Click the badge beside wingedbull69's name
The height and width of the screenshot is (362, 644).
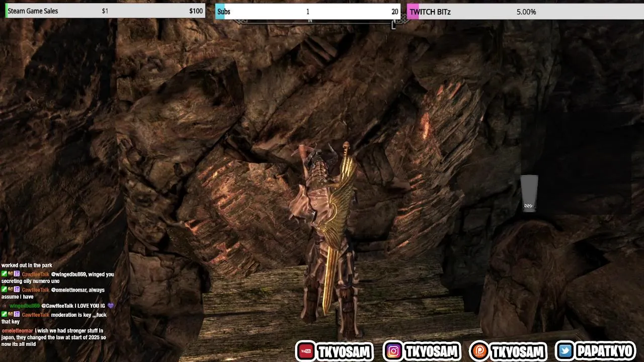(x=4, y=306)
